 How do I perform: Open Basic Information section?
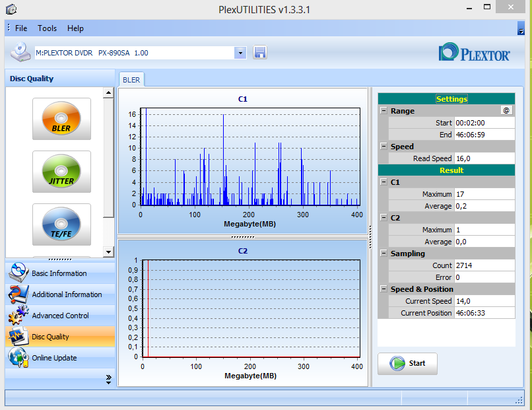click(60, 273)
